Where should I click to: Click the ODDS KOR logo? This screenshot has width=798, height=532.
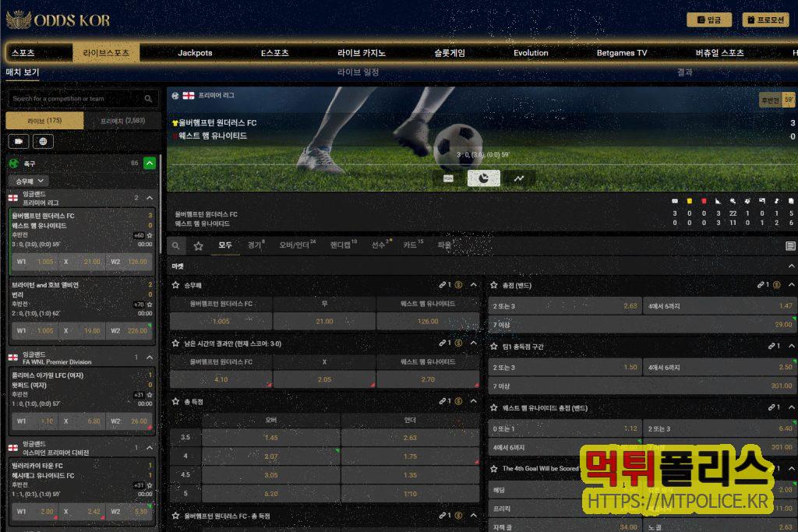(x=58, y=19)
